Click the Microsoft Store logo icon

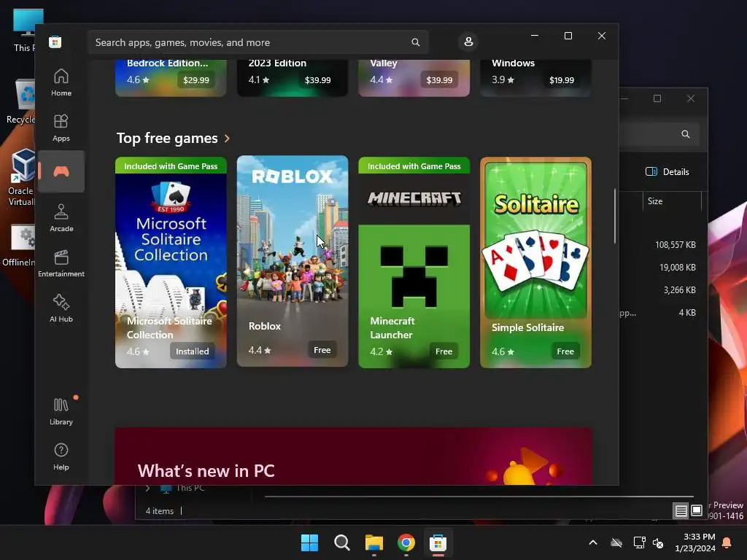(x=55, y=42)
